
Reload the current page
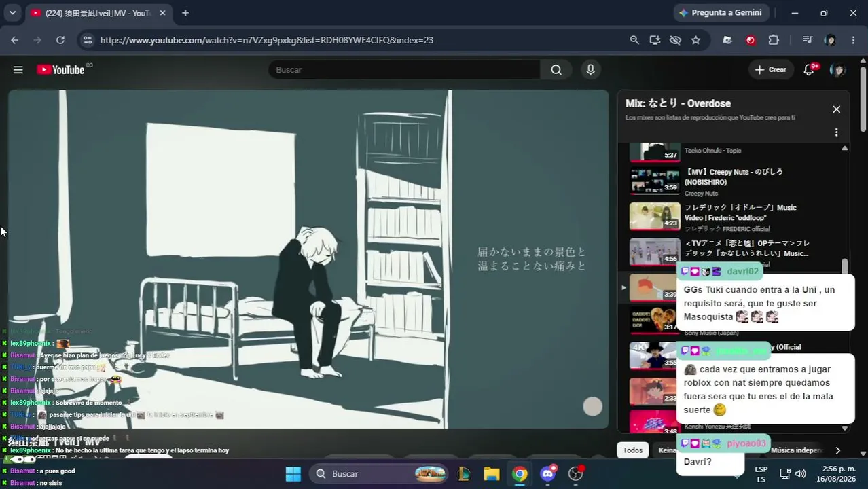click(60, 40)
